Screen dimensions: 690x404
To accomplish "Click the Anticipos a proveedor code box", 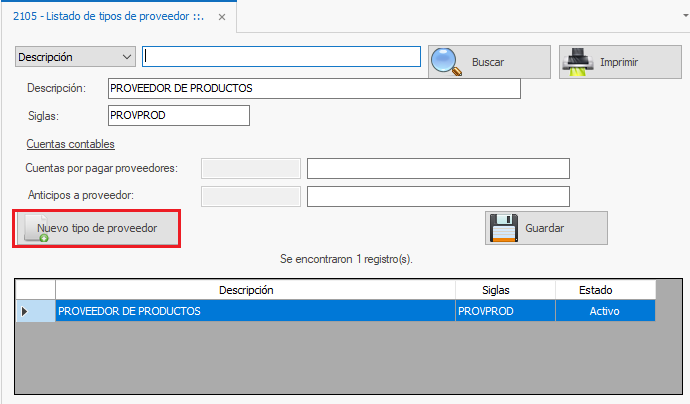I will coord(250,196).
